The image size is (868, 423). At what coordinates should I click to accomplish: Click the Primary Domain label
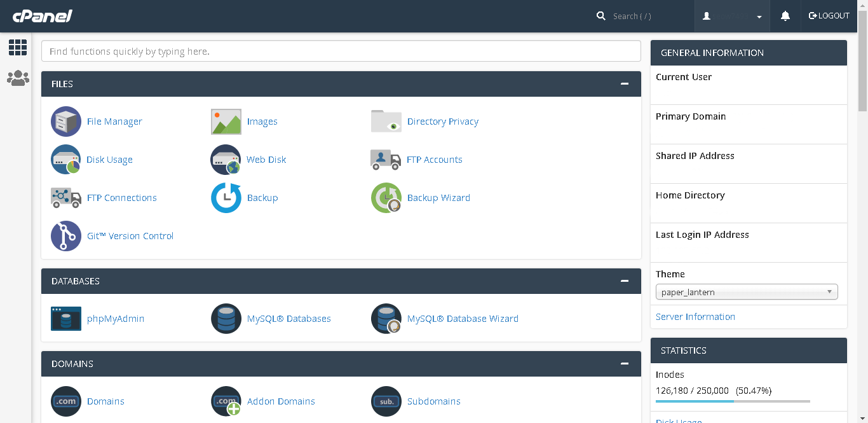pyautogui.click(x=691, y=116)
